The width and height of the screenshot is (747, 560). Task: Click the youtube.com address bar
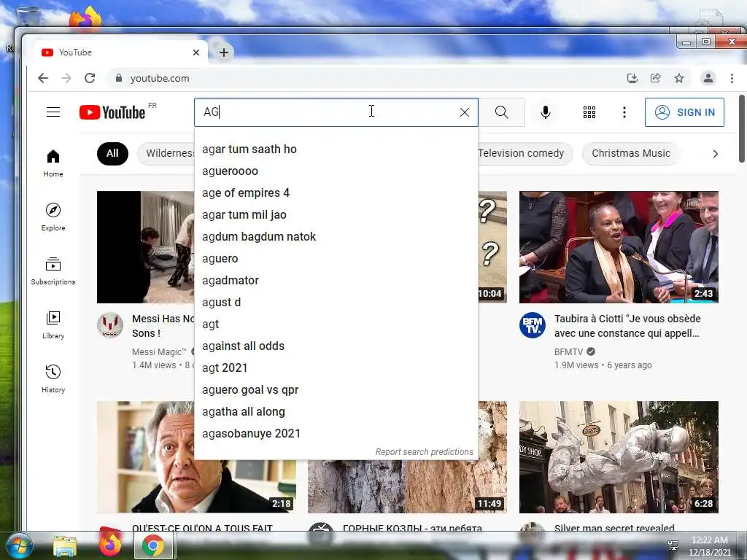(362, 78)
